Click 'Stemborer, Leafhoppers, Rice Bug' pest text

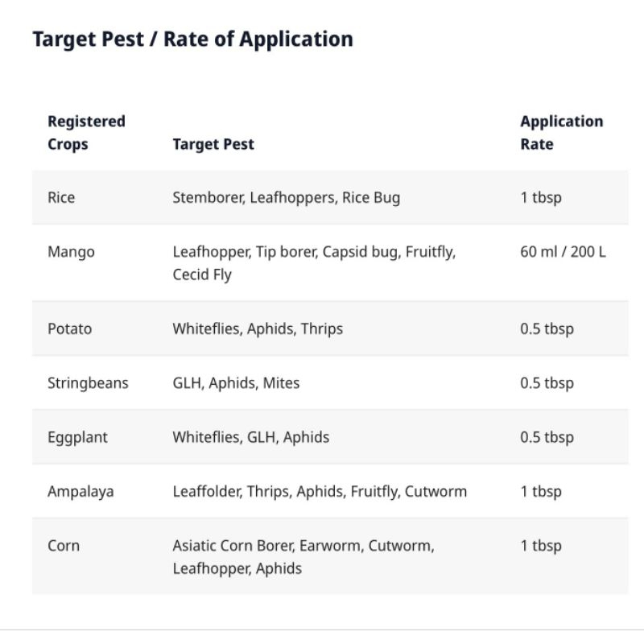point(286,197)
